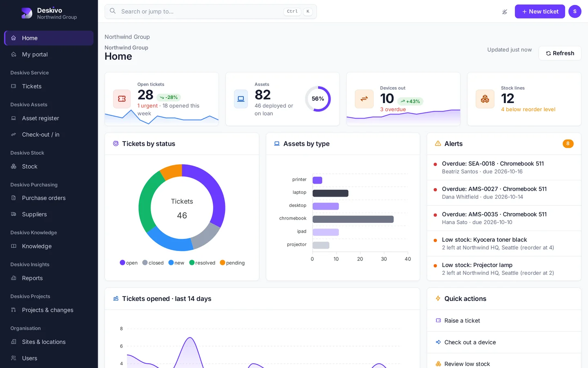Screen dimensions: 588x368
Task: Open Reports in sidebar
Action: coord(49,278)
